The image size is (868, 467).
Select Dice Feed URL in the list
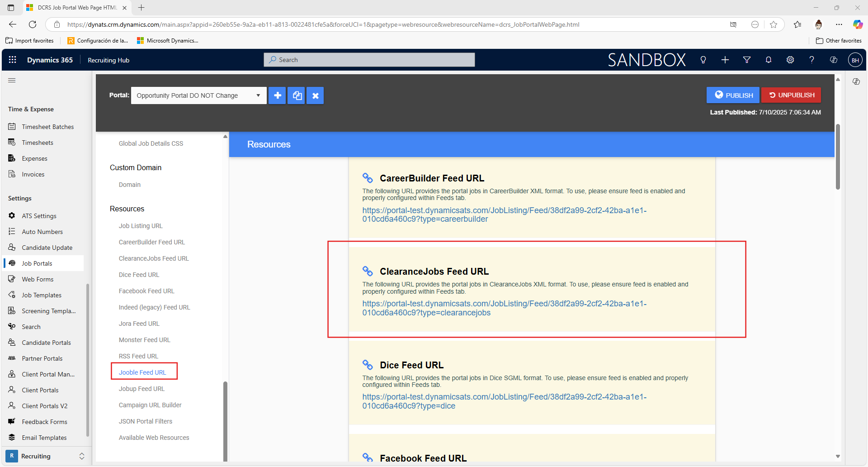click(x=139, y=275)
